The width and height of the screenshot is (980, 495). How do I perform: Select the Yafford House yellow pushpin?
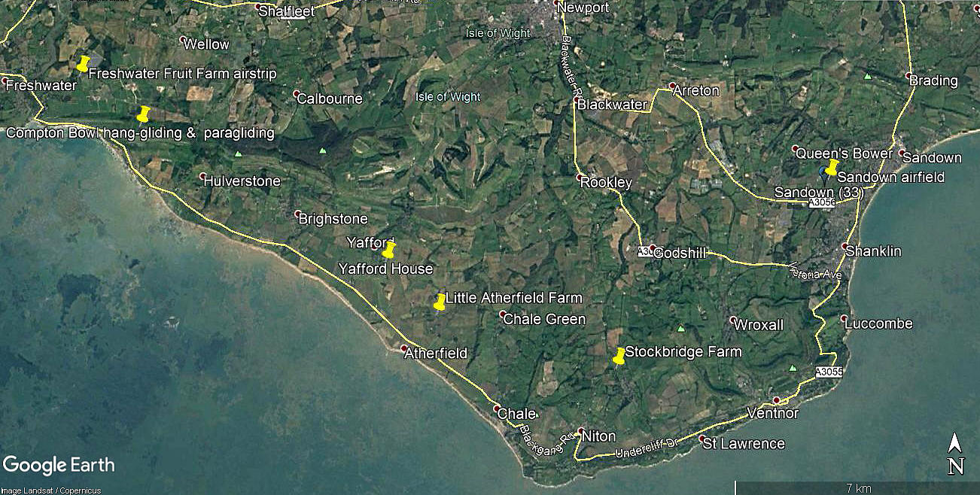coord(389,250)
